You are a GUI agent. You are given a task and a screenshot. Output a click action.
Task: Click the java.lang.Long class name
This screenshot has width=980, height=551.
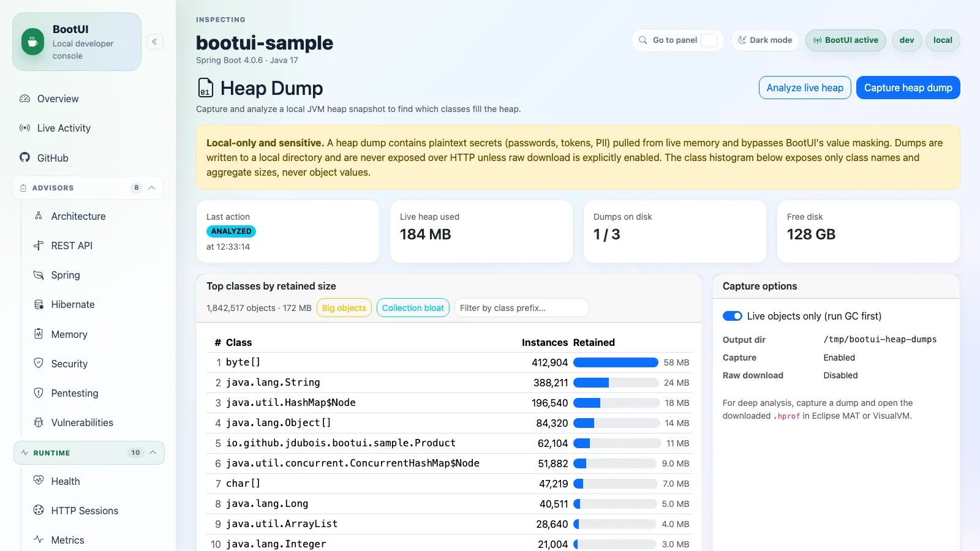(x=267, y=504)
